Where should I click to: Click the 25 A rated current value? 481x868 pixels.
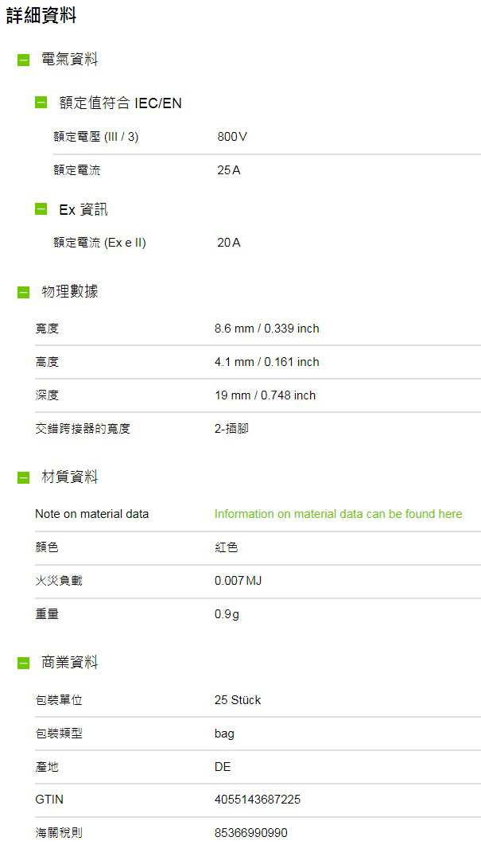[x=229, y=170]
